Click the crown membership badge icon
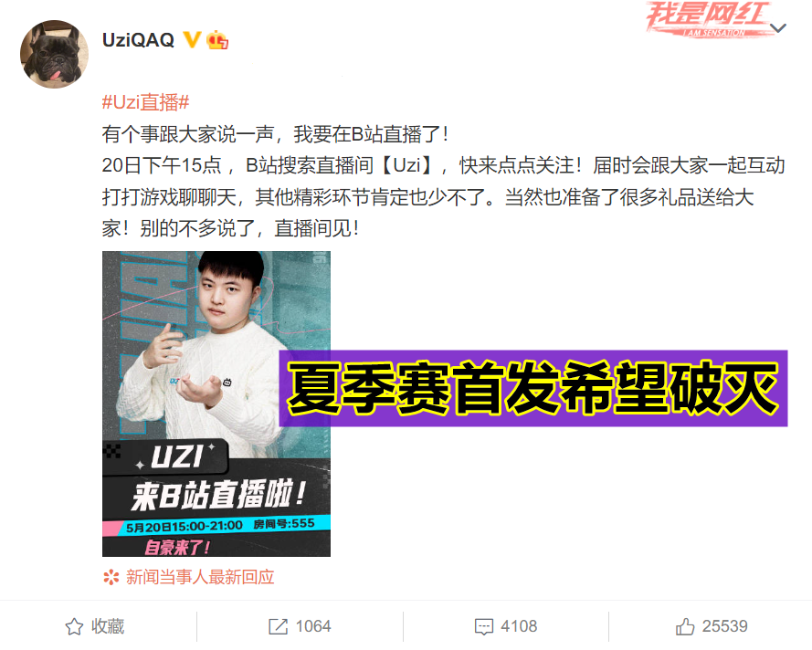This screenshot has width=812, height=650. [217, 40]
